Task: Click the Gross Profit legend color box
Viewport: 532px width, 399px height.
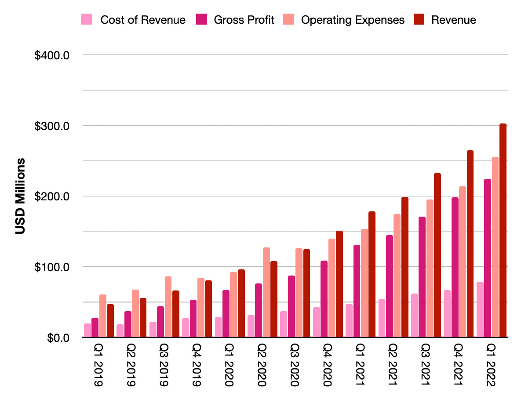Action: (202, 19)
